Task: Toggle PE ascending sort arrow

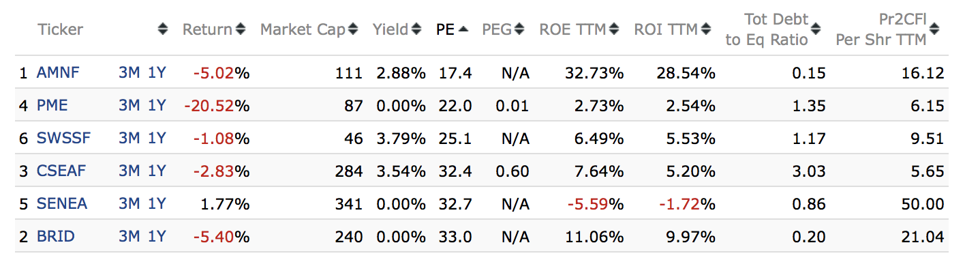Action: [463, 29]
